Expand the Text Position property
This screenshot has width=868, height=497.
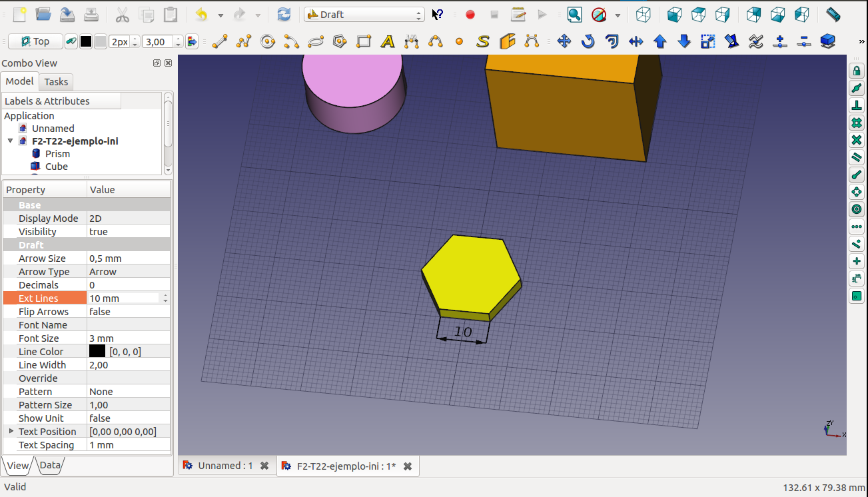coord(11,432)
